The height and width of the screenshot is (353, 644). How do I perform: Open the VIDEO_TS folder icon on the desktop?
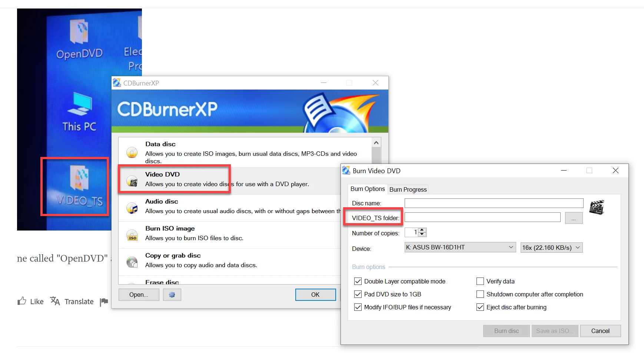pos(79,186)
